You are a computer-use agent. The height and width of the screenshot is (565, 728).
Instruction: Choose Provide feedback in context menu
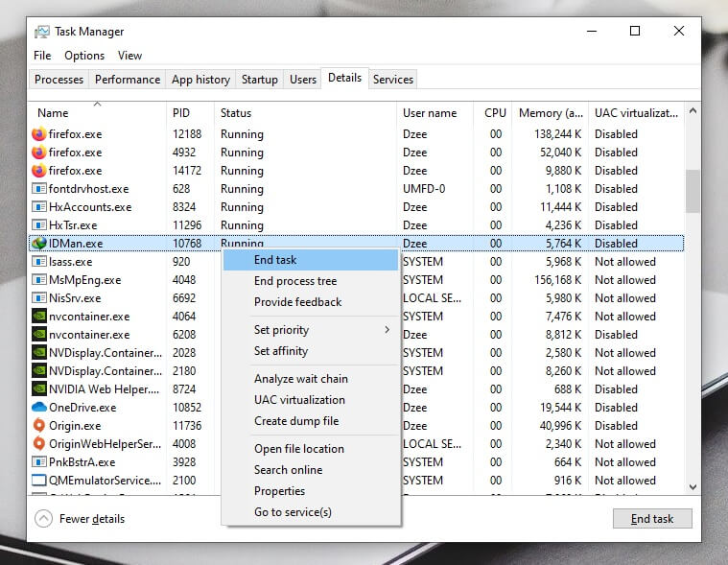tap(311, 302)
